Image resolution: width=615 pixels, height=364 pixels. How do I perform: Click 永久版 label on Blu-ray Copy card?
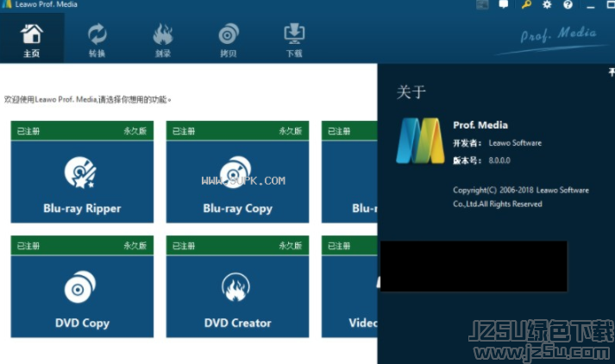click(290, 131)
